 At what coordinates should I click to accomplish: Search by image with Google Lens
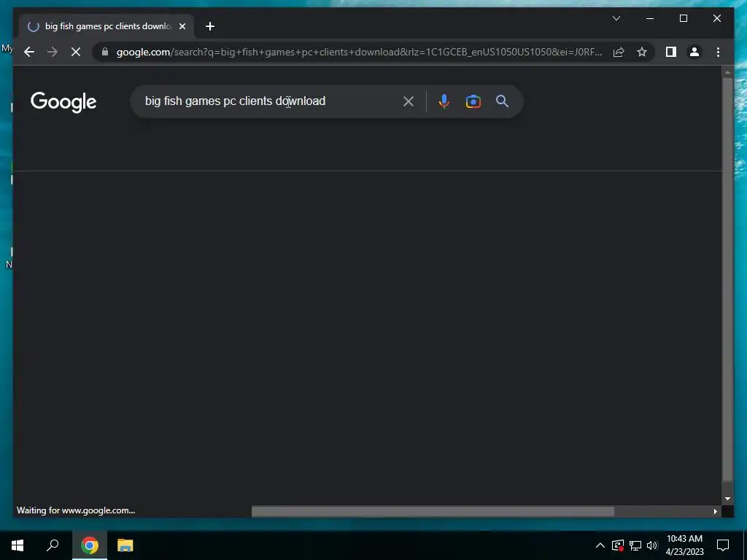pos(473,101)
